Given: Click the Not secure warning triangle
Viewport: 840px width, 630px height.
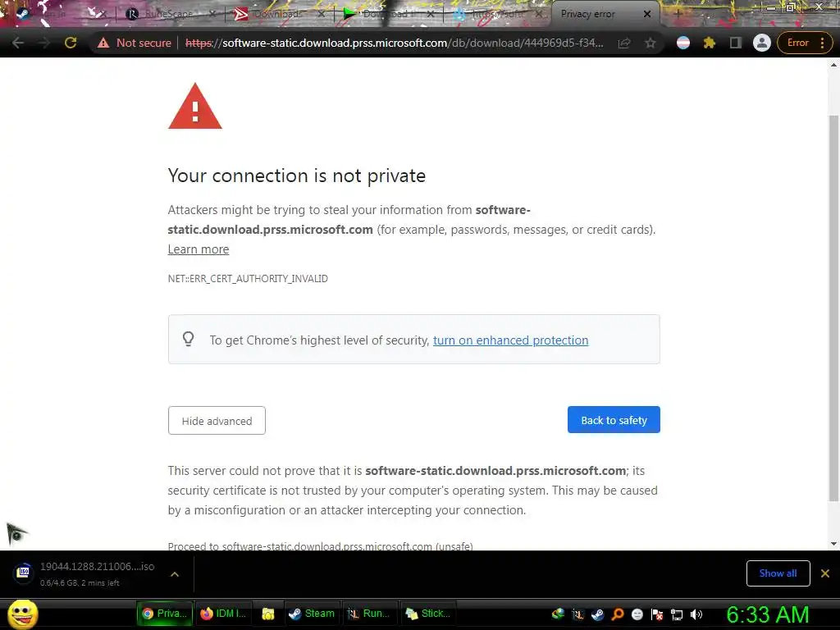Looking at the screenshot, I should point(103,43).
